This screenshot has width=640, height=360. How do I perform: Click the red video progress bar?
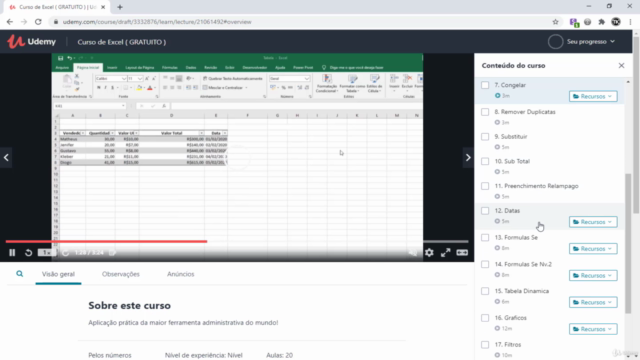coord(106,242)
